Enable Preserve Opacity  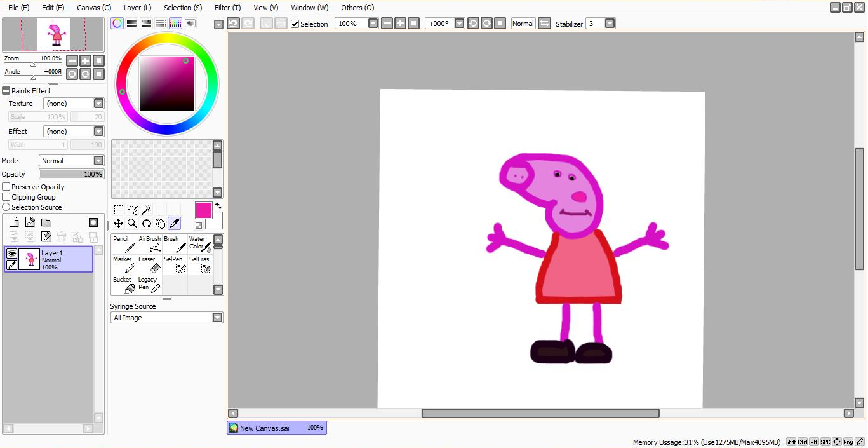point(6,187)
